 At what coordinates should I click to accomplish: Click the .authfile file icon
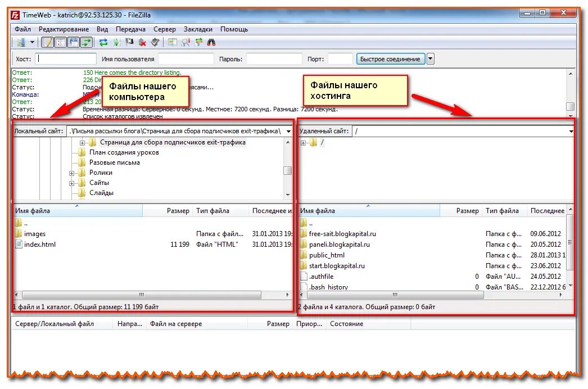click(304, 277)
